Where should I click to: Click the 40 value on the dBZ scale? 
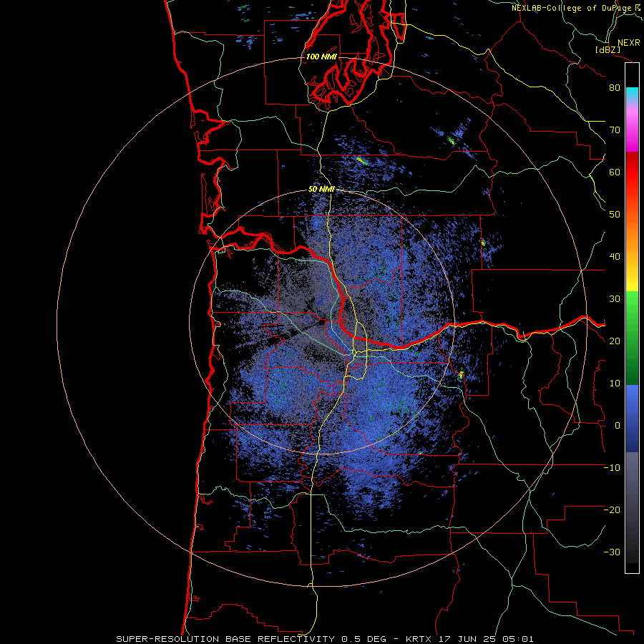coord(615,257)
